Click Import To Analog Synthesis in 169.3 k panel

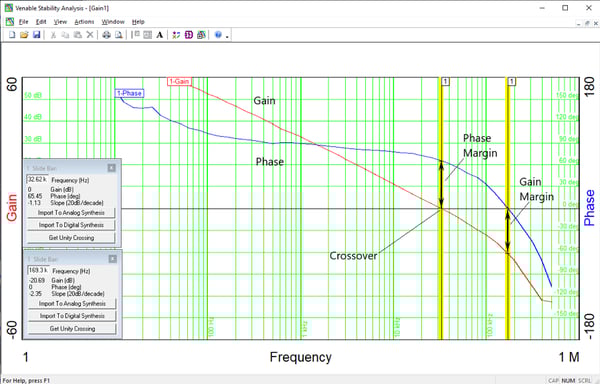72,304
